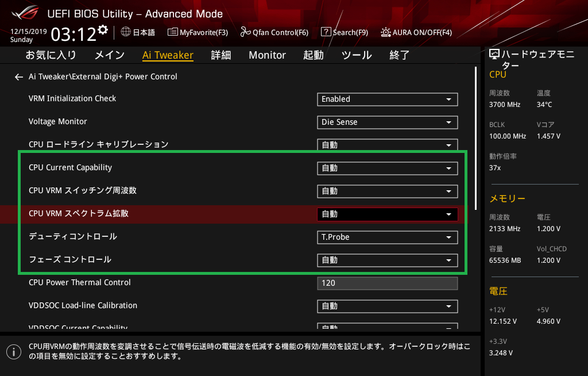Viewport: 588px width, 376px height.
Task: Open CPU VRM スペクトラム拡散 dropdown
Action: tap(387, 214)
